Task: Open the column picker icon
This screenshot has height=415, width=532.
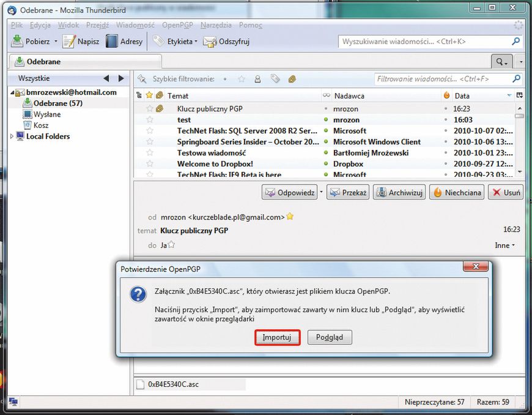Action: click(520, 95)
